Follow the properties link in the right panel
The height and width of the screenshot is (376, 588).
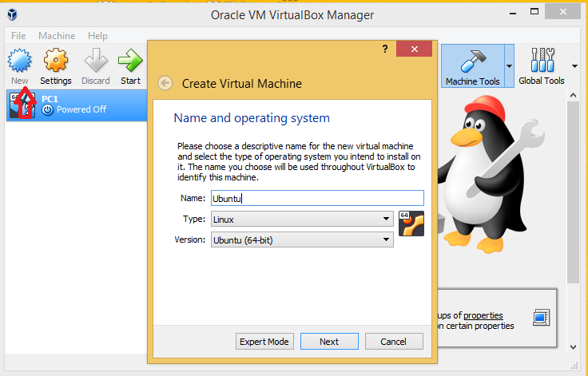[483, 315]
